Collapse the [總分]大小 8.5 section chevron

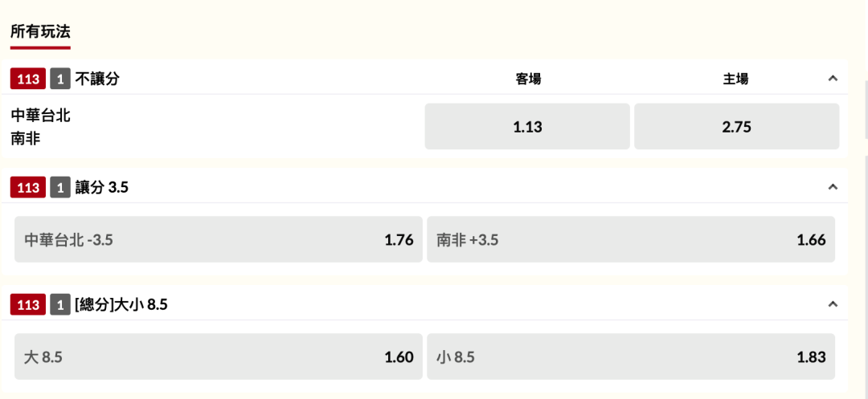click(832, 304)
